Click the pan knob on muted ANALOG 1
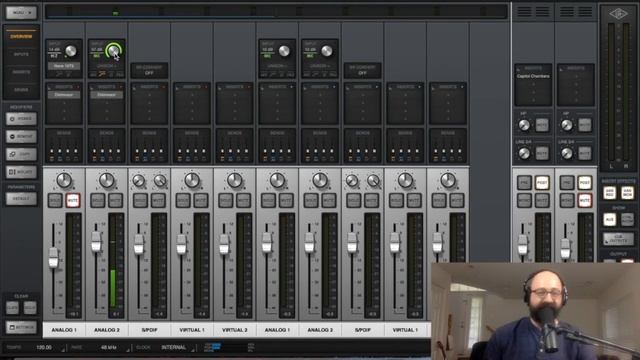The height and width of the screenshot is (360, 640). click(x=64, y=180)
